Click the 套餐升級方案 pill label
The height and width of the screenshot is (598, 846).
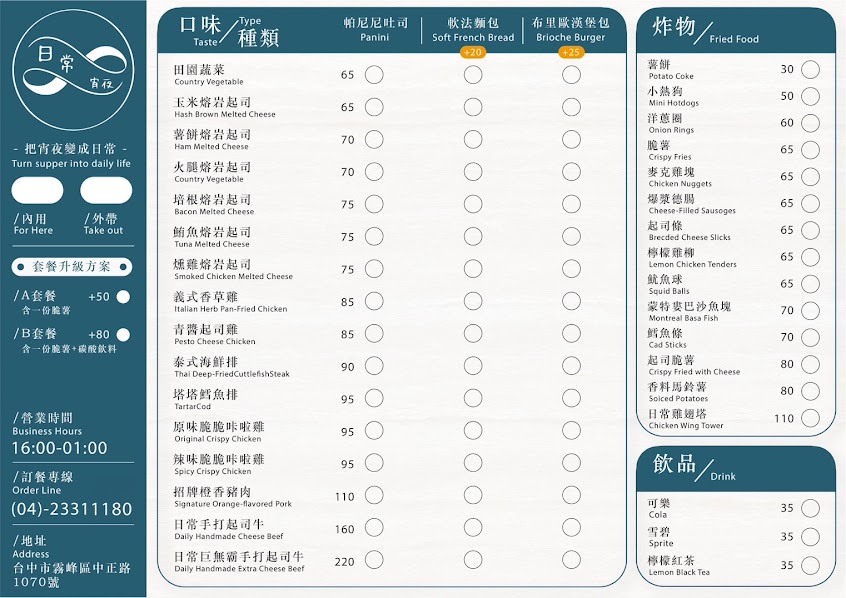pos(72,267)
